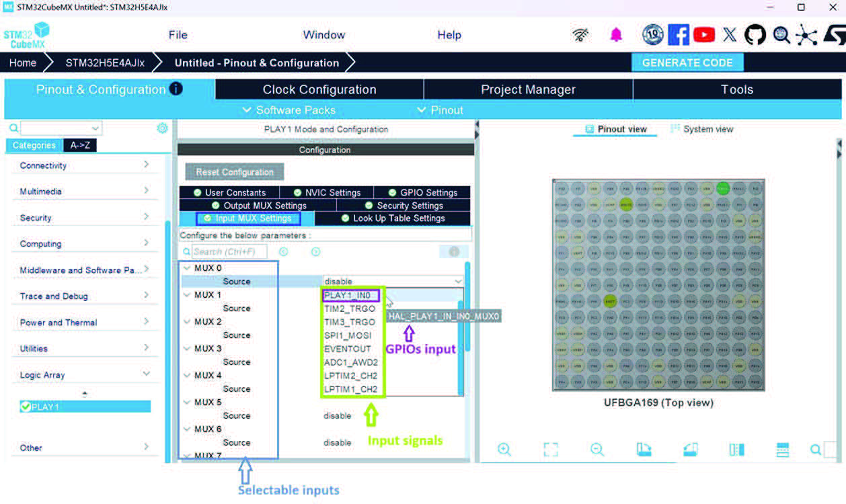Go to next parameter search result
The image size is (846, 504).
click(x=315, y=251)
